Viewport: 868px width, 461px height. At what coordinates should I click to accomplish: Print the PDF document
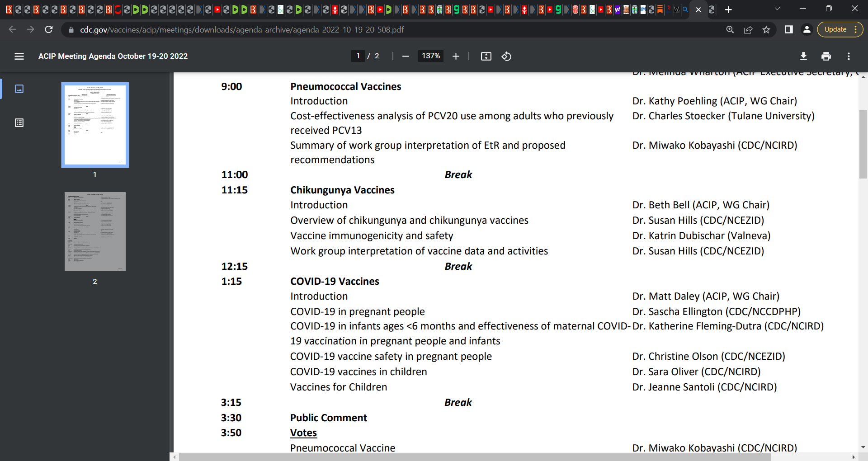click(826, 56)
